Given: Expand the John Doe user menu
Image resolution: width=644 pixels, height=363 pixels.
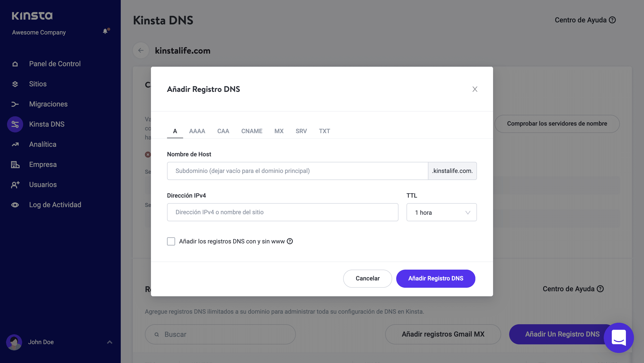Looking at the screenshot, I should [109, 342].
